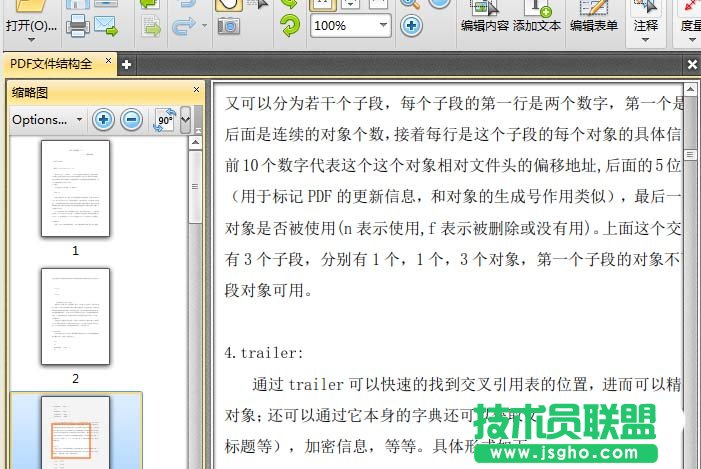The image size is (701, 469).
Task: Click the thumbnail scrollbar up arrow
Action: coord(195,143)
